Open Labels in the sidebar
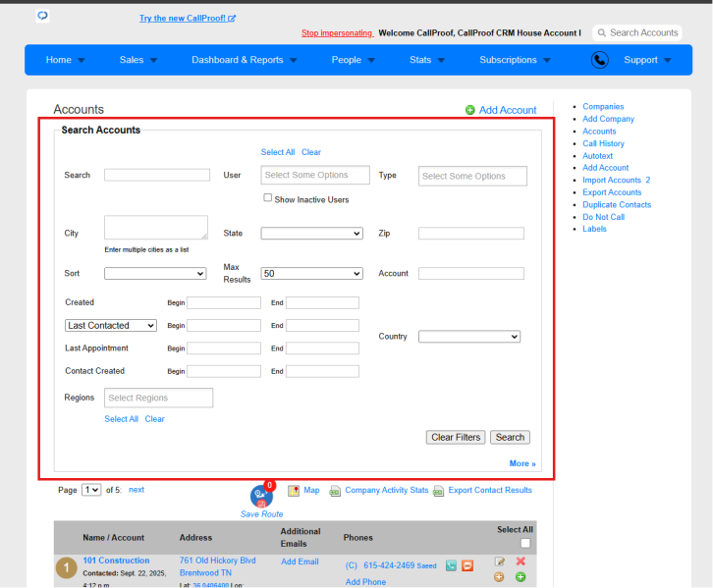 click(594, 229)
